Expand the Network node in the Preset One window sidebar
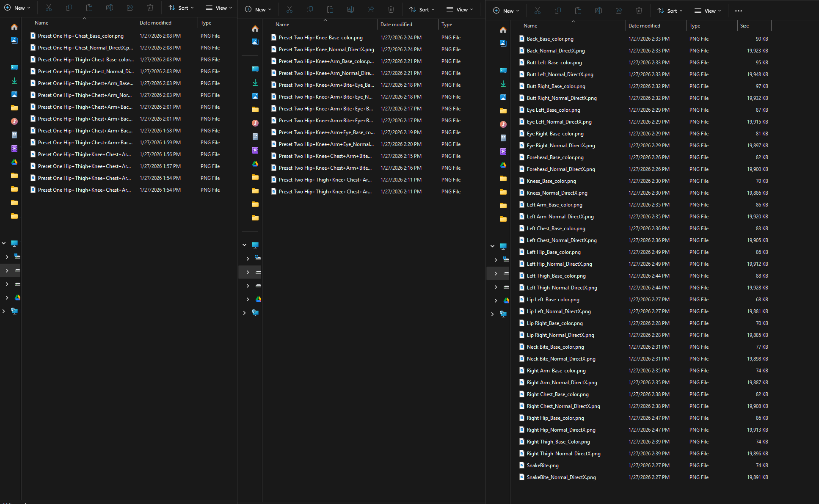Viewport: 819px width, 504px height. click(x=4, y=311)
